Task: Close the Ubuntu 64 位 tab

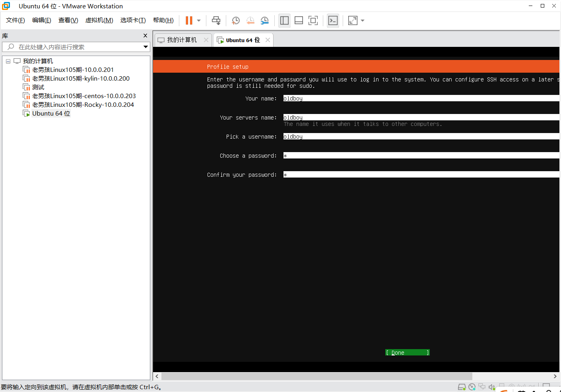Action: tap(268, 40)
